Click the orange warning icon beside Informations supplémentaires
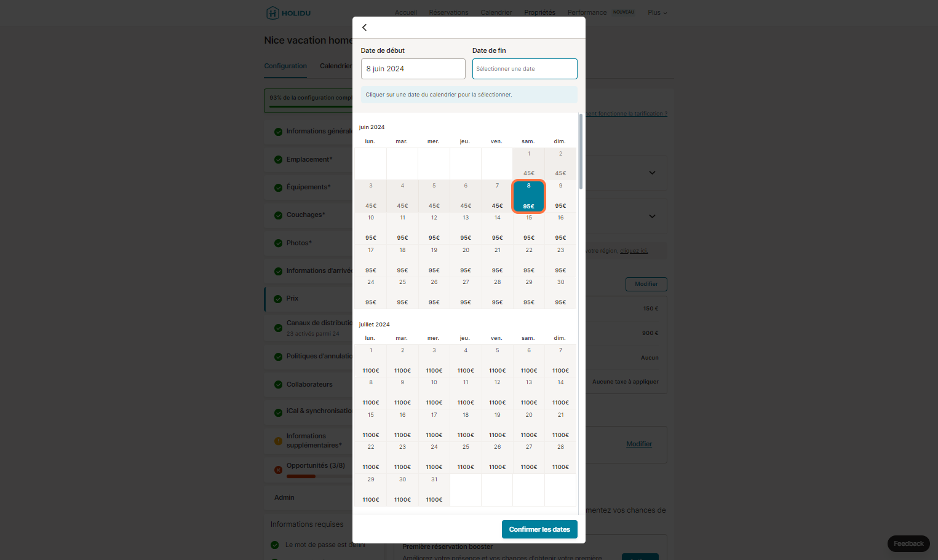This screenshot has width=938, height=560. pyautogui.click(x=278, y=441)
